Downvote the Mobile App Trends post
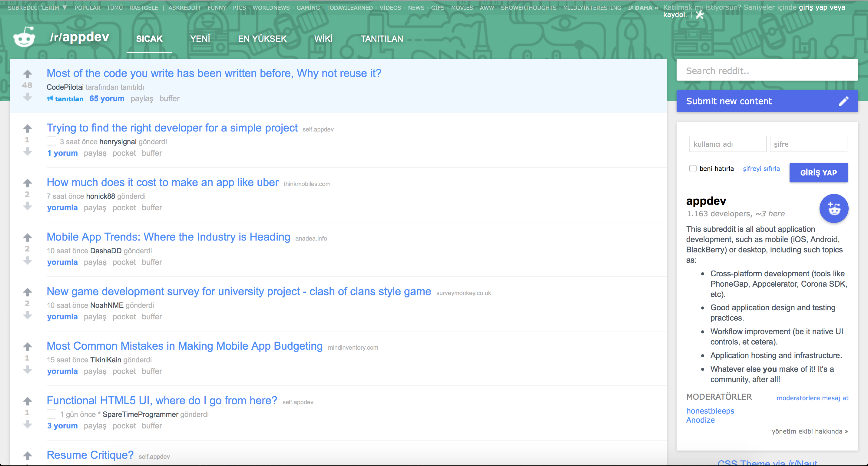Image resolution: width=868 pixels, height=466 pixels. coord(27,260)
